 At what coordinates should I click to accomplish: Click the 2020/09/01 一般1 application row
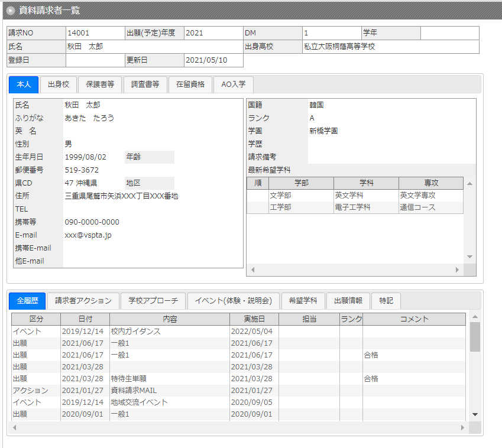click(238, 414)
